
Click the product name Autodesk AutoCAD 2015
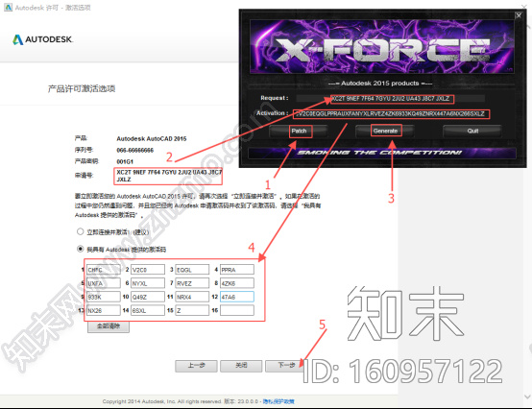(x=152, y=138)
